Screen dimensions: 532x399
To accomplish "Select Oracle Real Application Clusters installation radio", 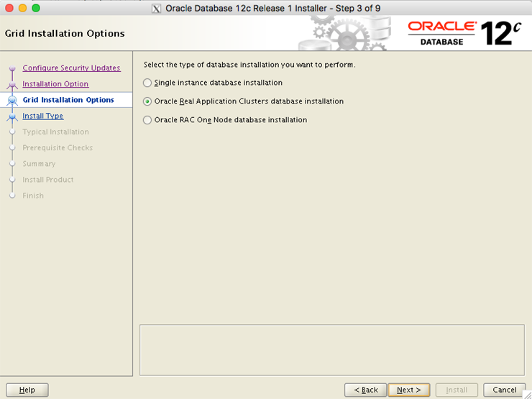I will tap(147, 101).
